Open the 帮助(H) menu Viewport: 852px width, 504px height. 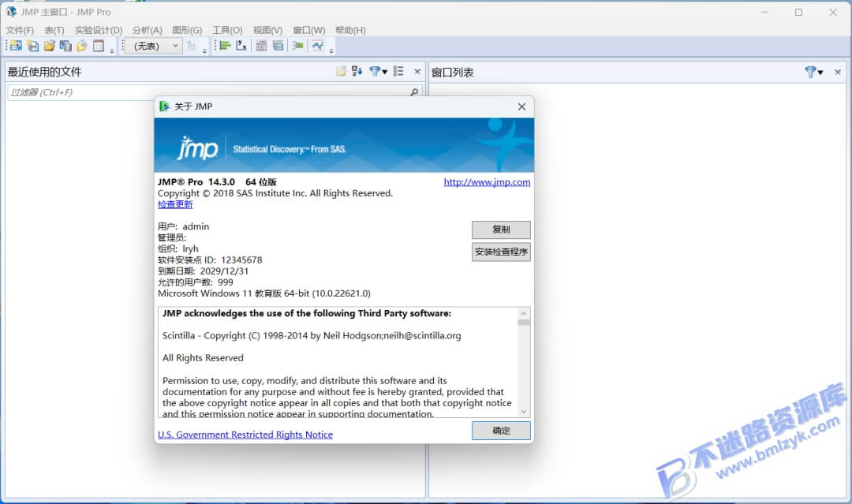[x=350, y=31]
